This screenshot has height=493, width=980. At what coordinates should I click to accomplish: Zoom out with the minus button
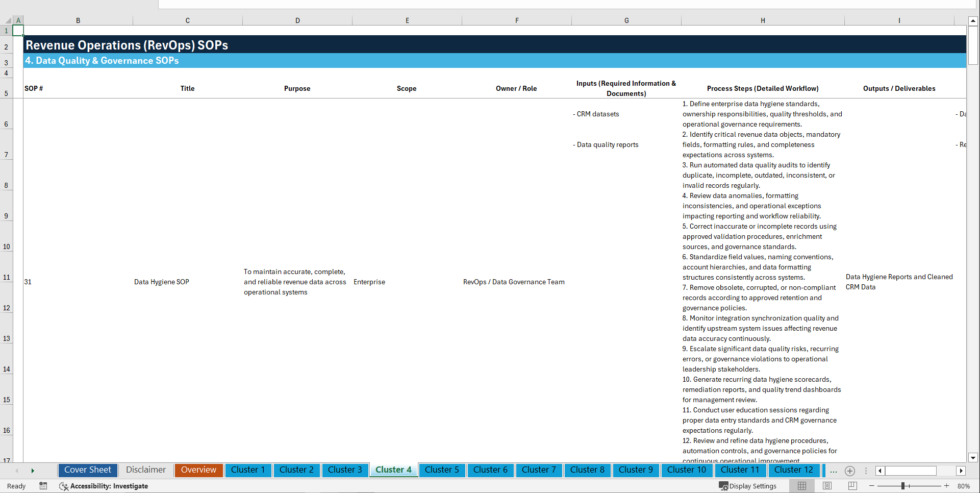pos(872,486)
